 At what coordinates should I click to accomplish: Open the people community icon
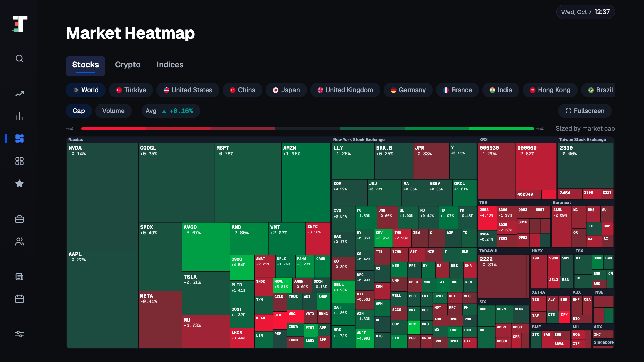point(19,241)
